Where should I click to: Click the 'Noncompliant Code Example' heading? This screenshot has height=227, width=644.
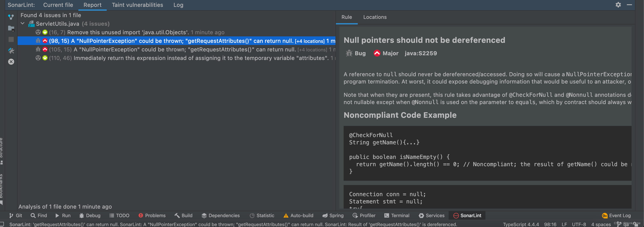click(400, 115)
